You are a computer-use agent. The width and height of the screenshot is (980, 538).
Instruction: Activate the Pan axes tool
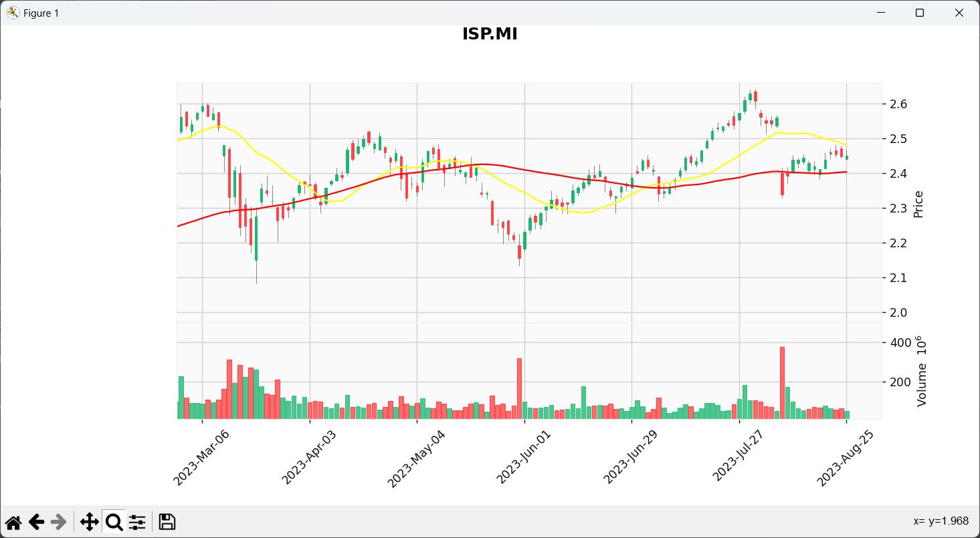(x=89, y=522)
